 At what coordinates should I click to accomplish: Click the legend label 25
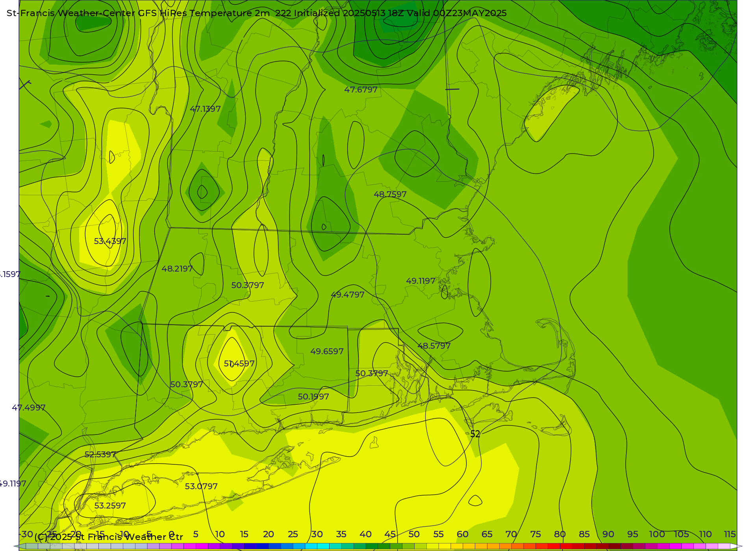[x=293, y=534]
